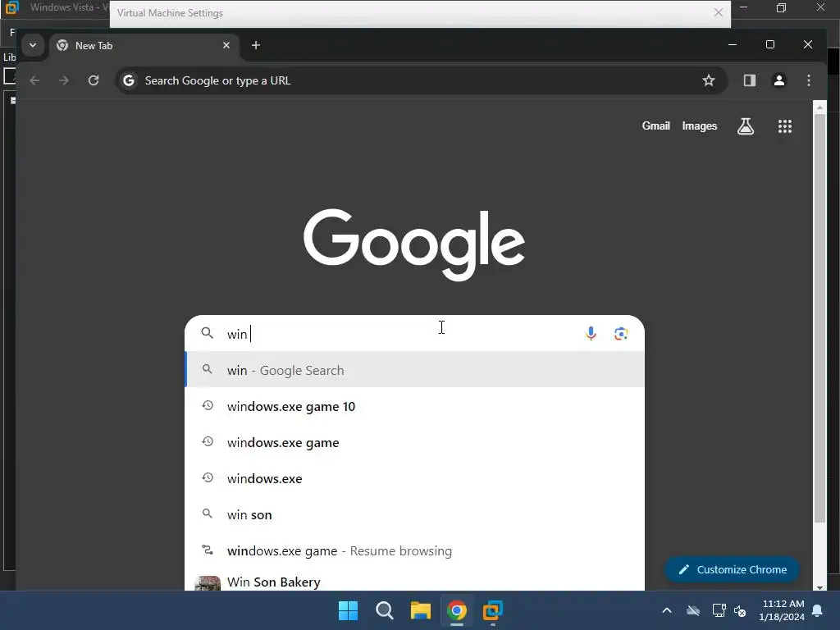Click the VMware logo icon in the title bar
840x630 pixels.
coord(11,7)
